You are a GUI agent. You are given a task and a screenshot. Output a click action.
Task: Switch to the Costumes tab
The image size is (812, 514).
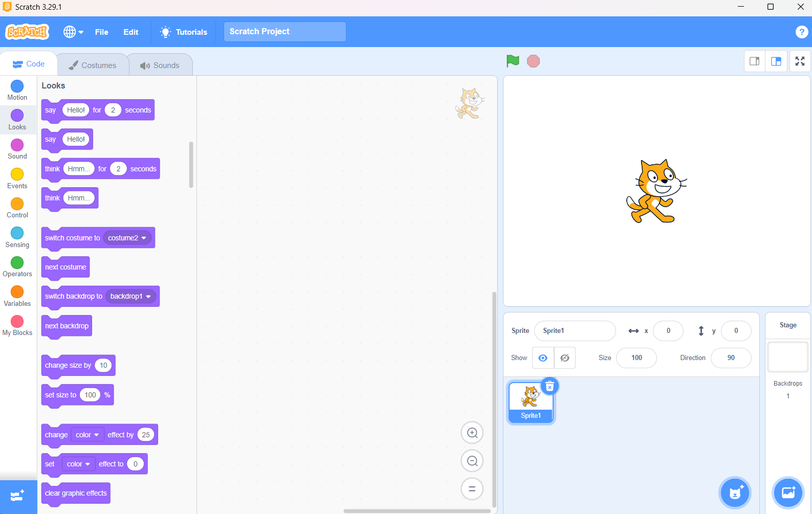pyautogui.click(x=93, y=65)
